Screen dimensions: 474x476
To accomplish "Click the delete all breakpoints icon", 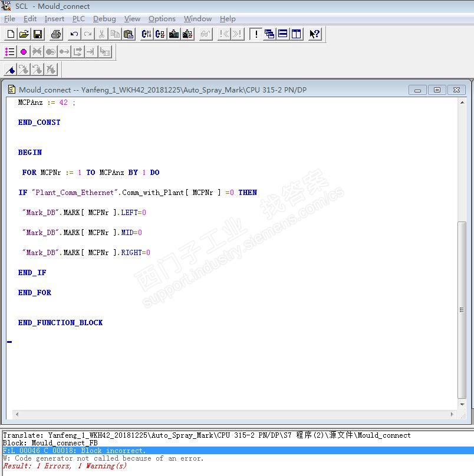I will (x=37, y=52).
